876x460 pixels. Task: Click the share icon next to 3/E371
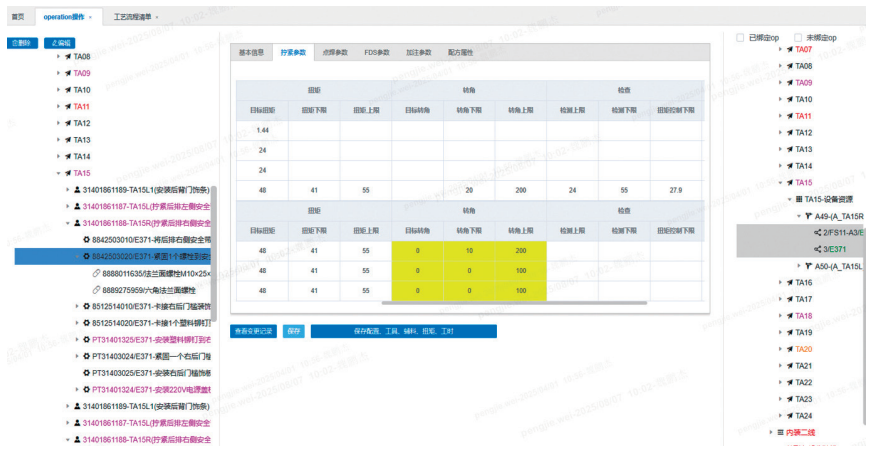[x=818, y=249]
